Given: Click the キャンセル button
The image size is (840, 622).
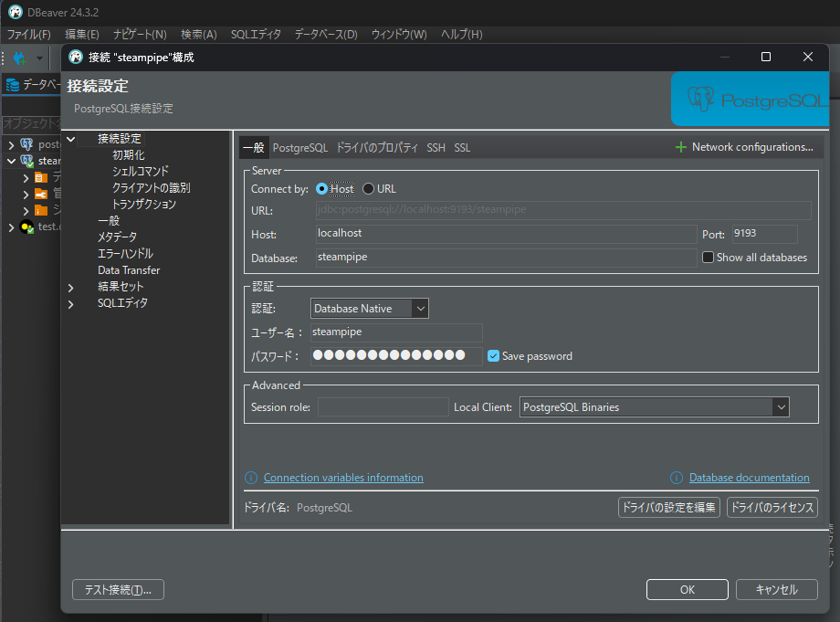Looking at the screenshot, I should tap(777, 590).
